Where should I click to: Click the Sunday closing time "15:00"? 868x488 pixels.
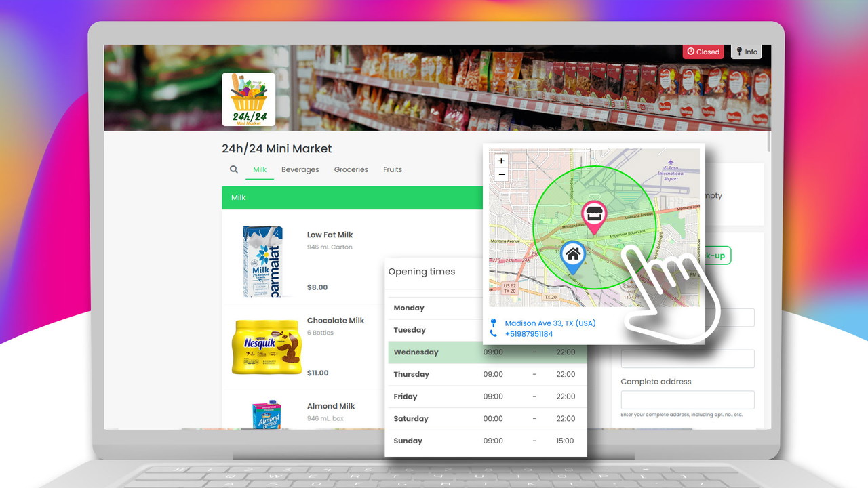(566, 441)
